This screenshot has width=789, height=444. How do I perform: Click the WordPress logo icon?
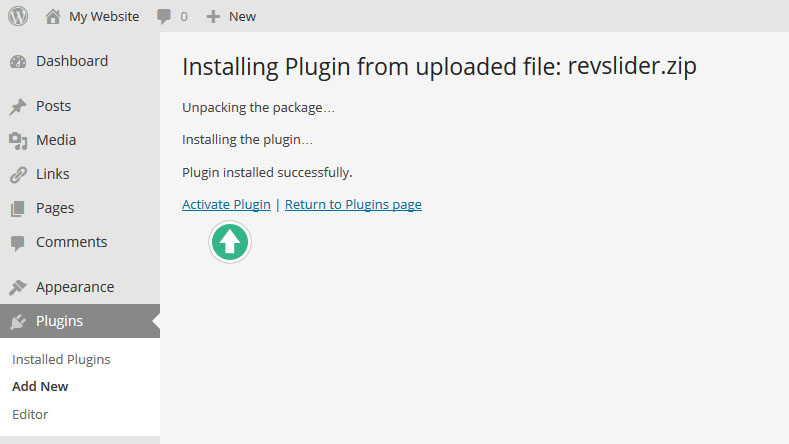pyautogui.click(x=18, y=16)
